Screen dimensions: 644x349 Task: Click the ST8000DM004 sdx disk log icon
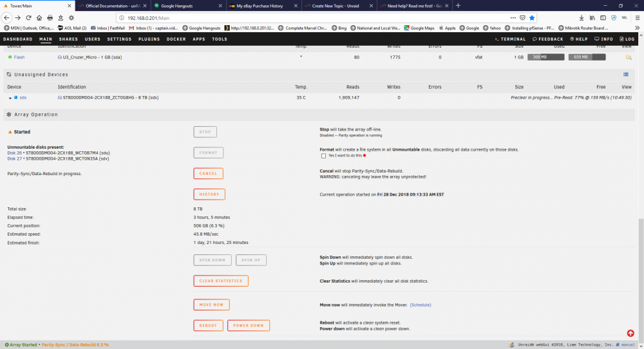(x=59, y=98)
